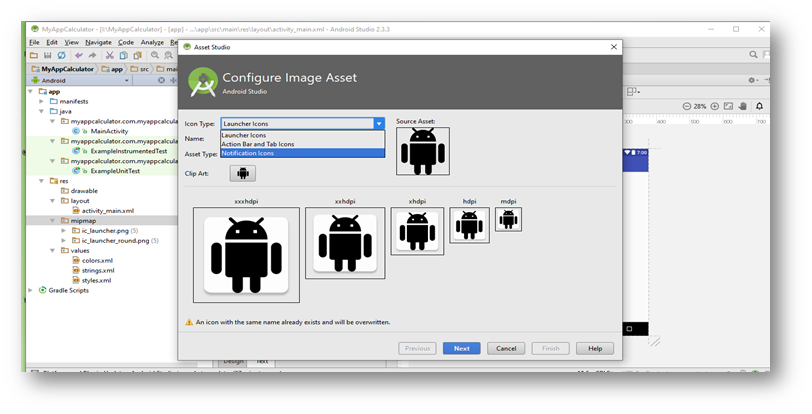Open the editor settings gear icon

click(x=751, y=80)
